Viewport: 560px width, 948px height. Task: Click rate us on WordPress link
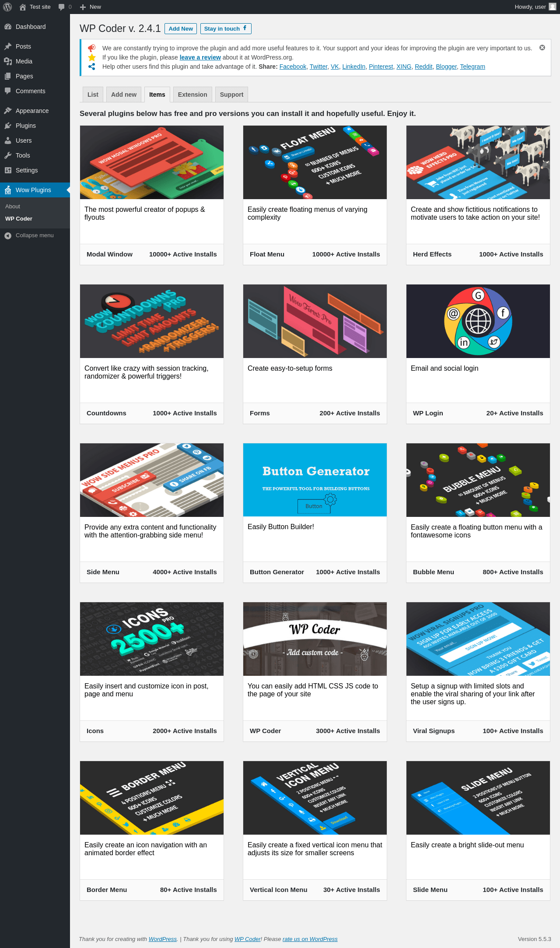click(x=310, y=939)
